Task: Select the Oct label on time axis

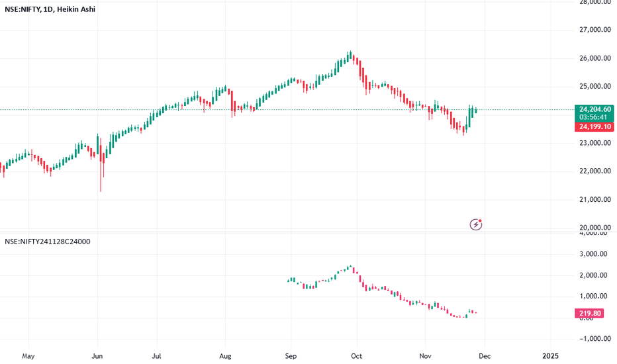Action: tap(357, 356)
